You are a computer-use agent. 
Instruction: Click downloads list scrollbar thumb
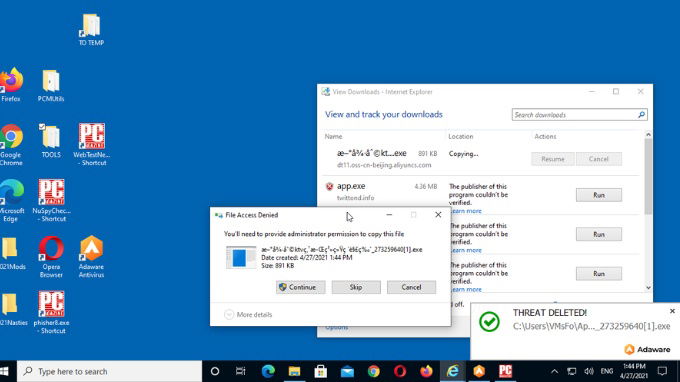(x=648, y=176)
